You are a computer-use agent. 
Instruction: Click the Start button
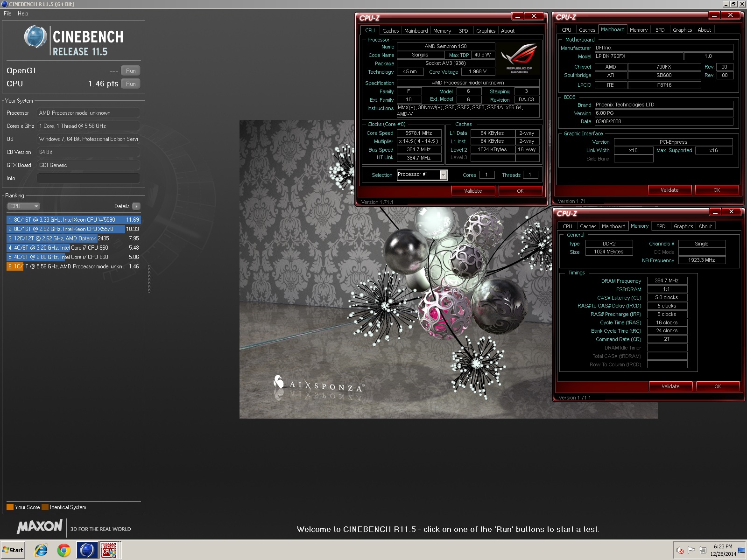click(x=13, y=550)
